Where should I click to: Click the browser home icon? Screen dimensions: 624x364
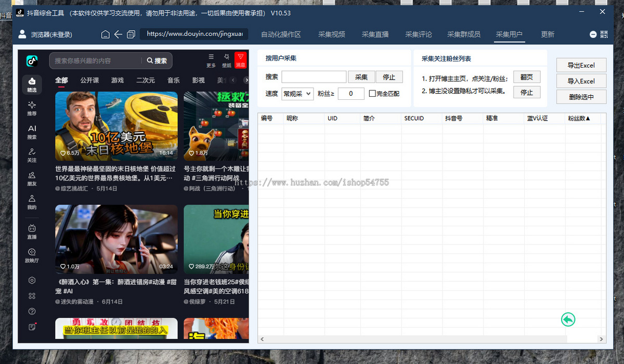(105, 34)
